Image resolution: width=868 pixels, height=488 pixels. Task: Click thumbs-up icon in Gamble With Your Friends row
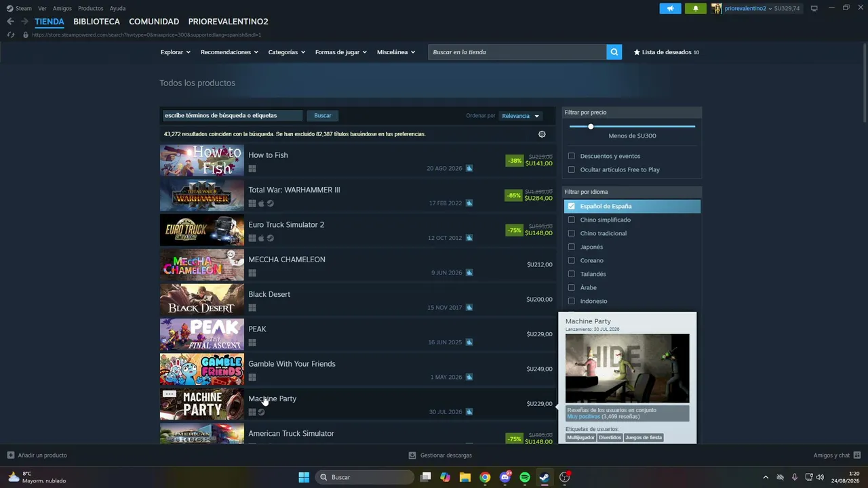pos(469,377)
